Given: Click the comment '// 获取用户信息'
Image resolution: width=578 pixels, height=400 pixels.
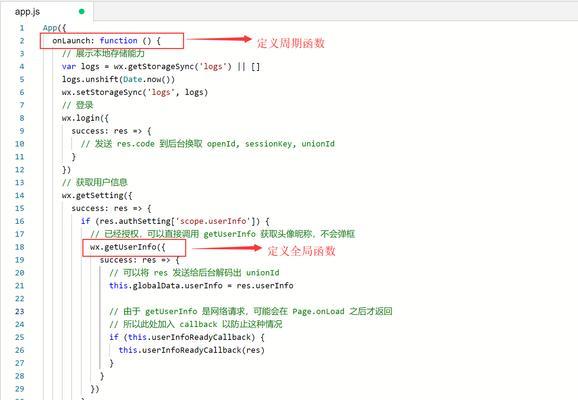Looking at the screenshot, I should click(x=95, y=182).
